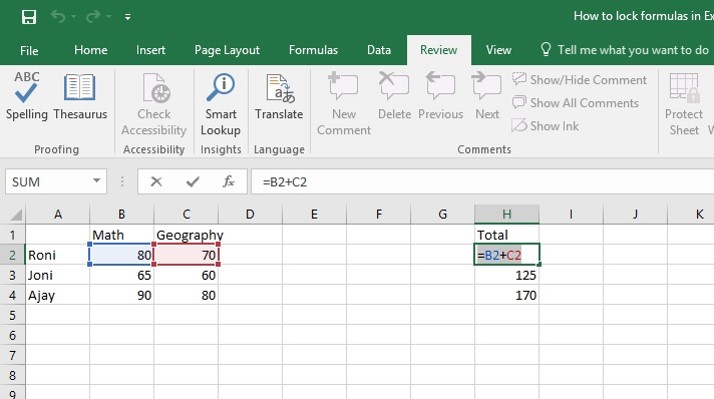Confirm formula with the checkmark icon
Screen dimensions: 714x399
coord(193,182)
